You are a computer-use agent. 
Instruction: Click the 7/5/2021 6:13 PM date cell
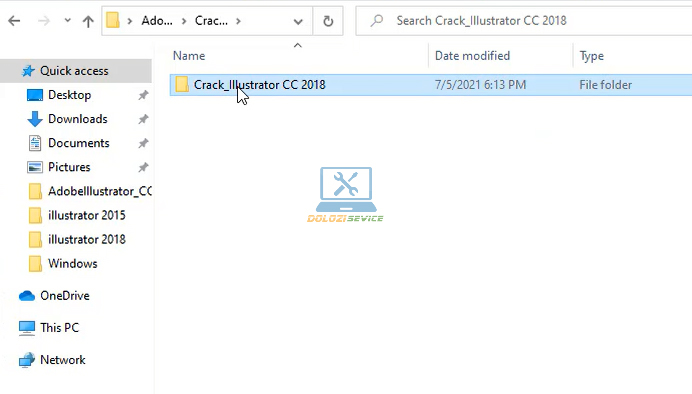click(480, 85)
